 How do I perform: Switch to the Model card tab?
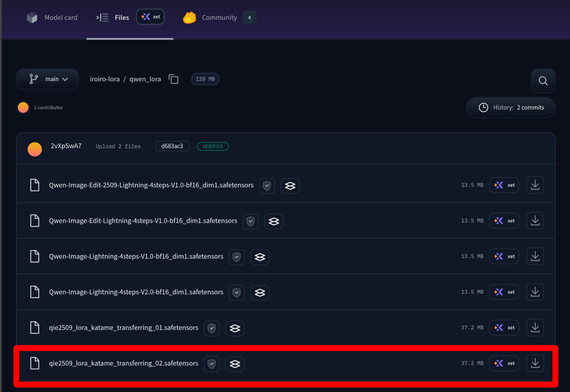[52, 18]
